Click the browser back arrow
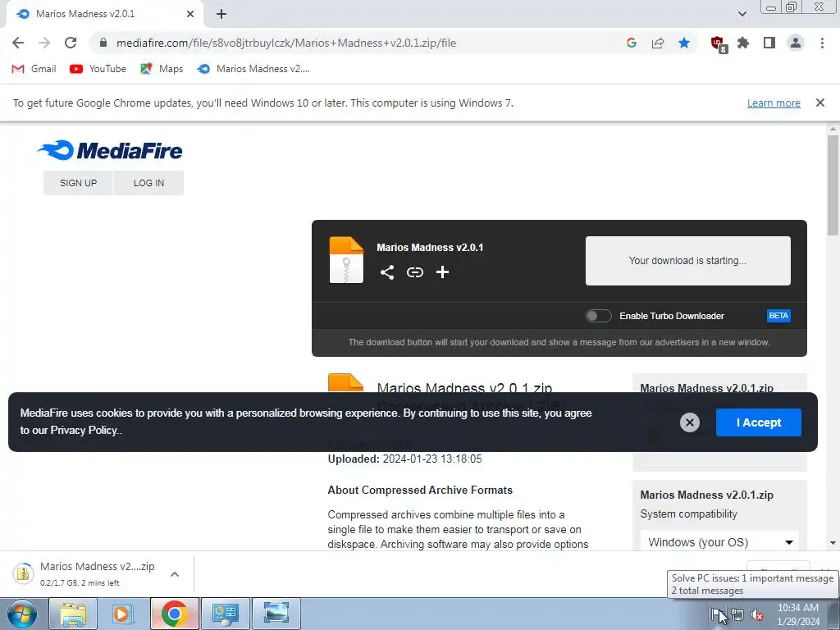The height and width of the screenshot is (630, 840). (x=18, y=43)
